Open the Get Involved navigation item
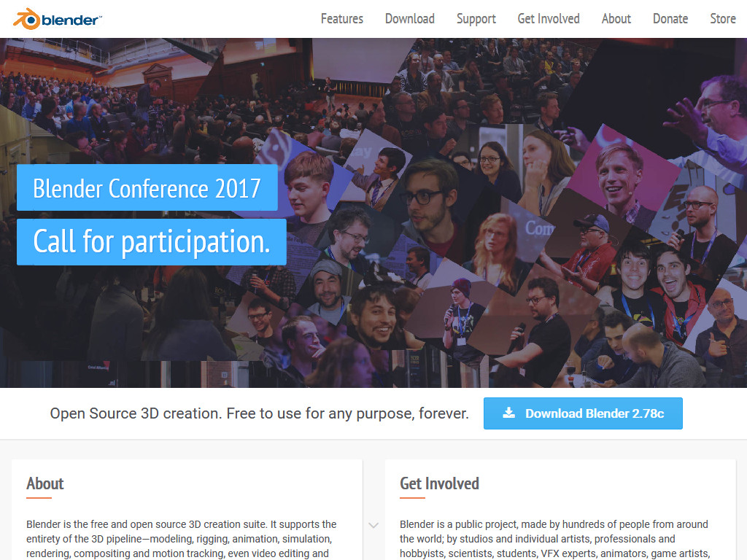The width and height of the screenshot is (747, 560). tap(549, 19)
